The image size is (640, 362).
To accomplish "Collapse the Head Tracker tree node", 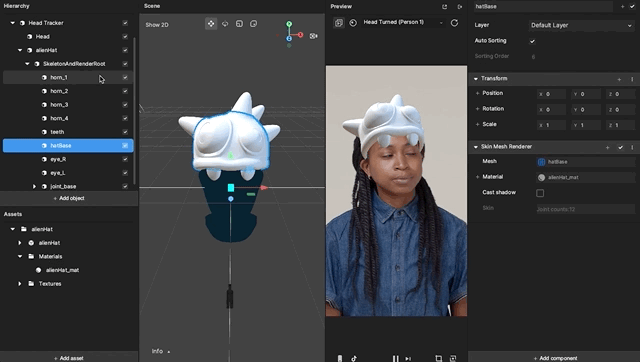I will [x=13, y=23].
